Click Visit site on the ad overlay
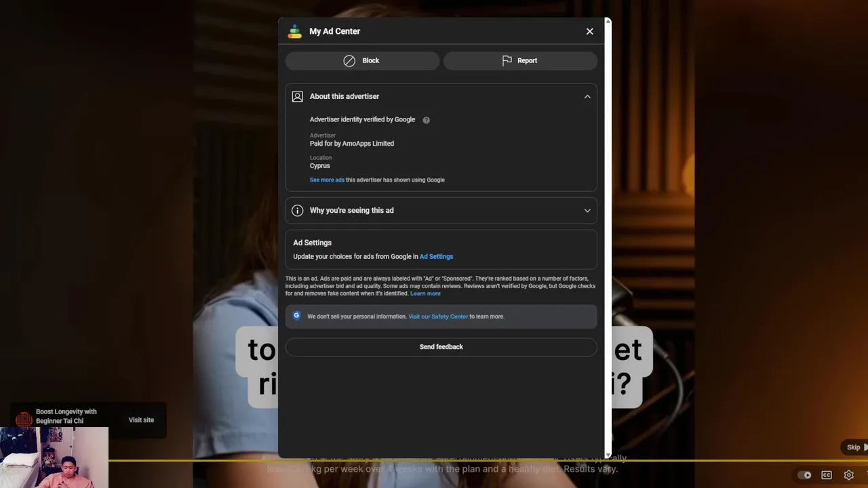Screen dimensions: 868x488 tap(141, 420)
